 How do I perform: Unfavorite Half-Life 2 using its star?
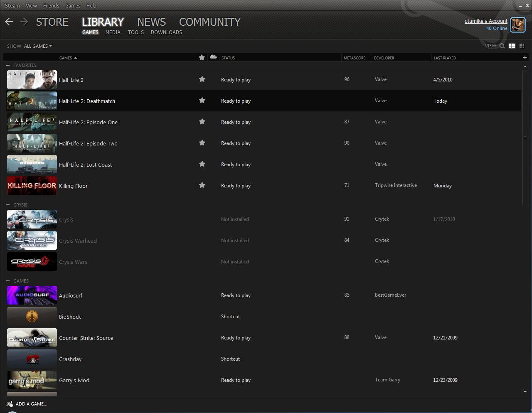pos(202,79)
